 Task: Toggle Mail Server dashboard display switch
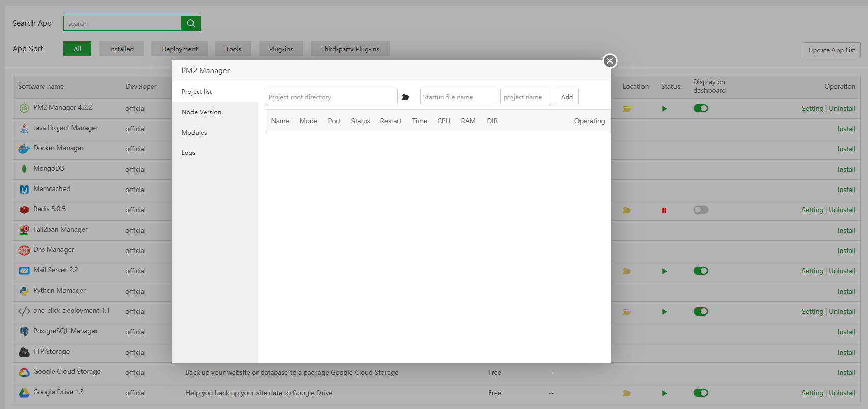coord(700,271)
